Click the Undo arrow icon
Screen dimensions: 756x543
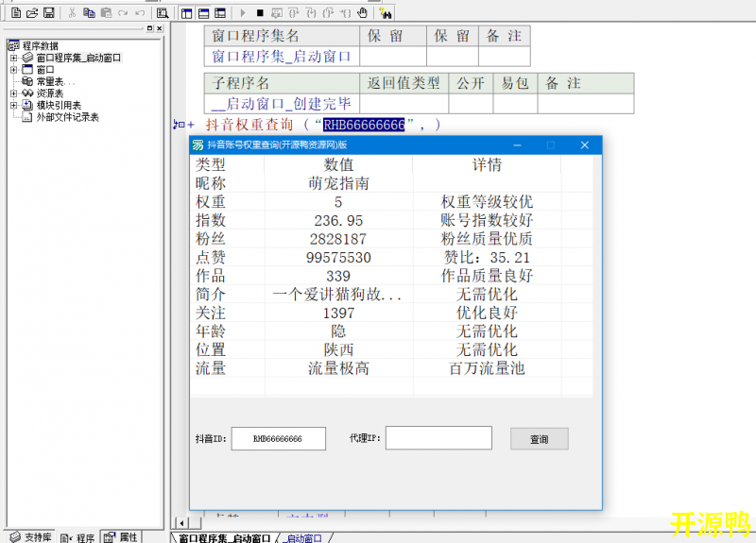[140, 13]
